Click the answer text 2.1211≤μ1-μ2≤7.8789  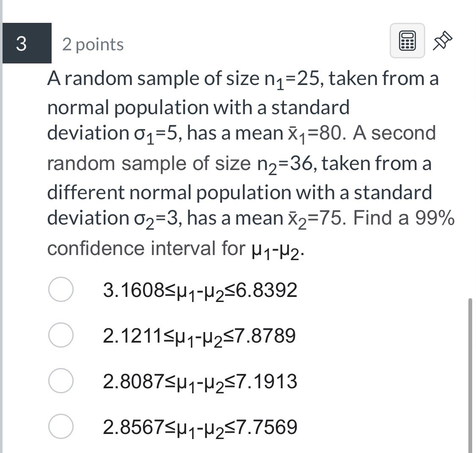[198, 336]
